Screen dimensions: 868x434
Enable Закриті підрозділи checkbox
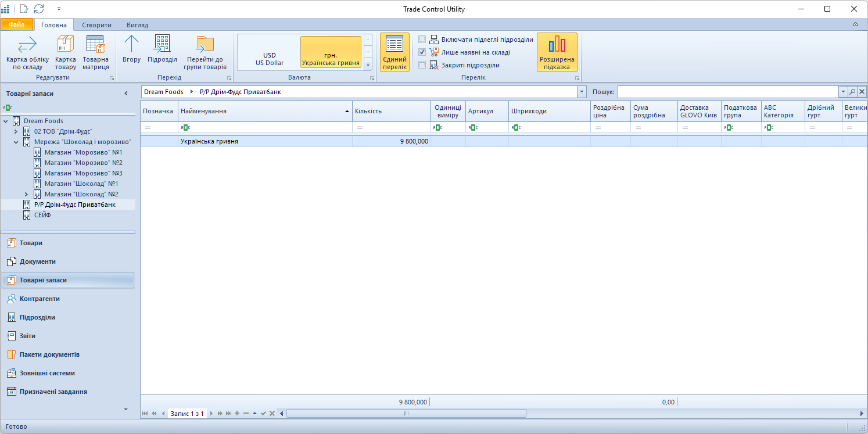pos(422,65)
